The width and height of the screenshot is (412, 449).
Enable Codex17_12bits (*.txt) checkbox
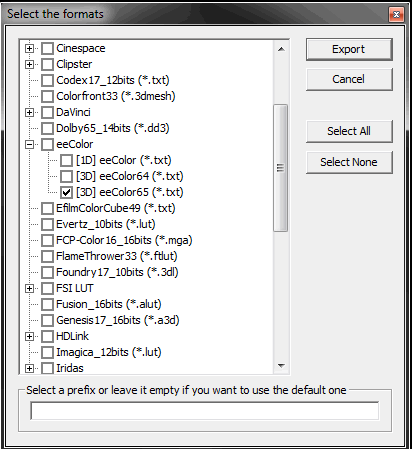tap(47, 80)
